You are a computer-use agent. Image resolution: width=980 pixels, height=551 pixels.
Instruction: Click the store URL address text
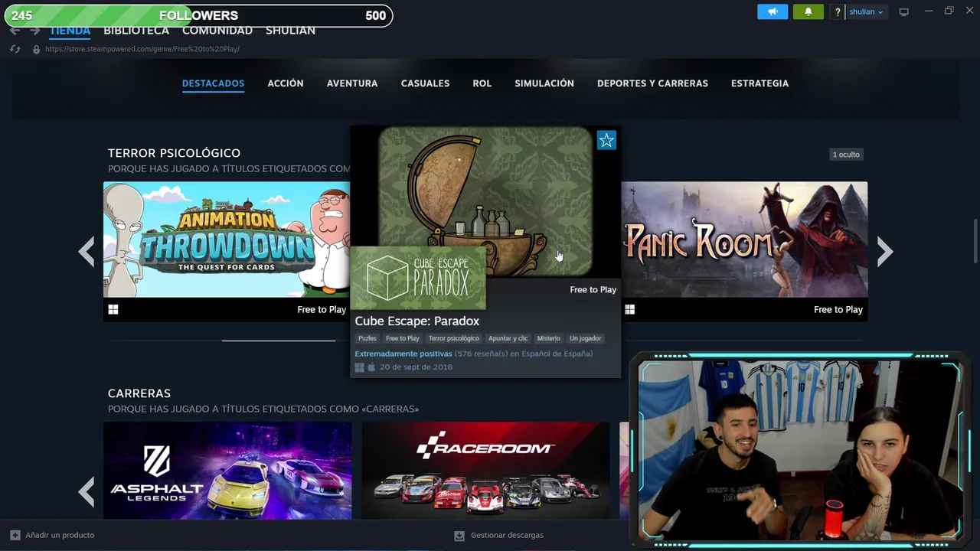point(142,49)
